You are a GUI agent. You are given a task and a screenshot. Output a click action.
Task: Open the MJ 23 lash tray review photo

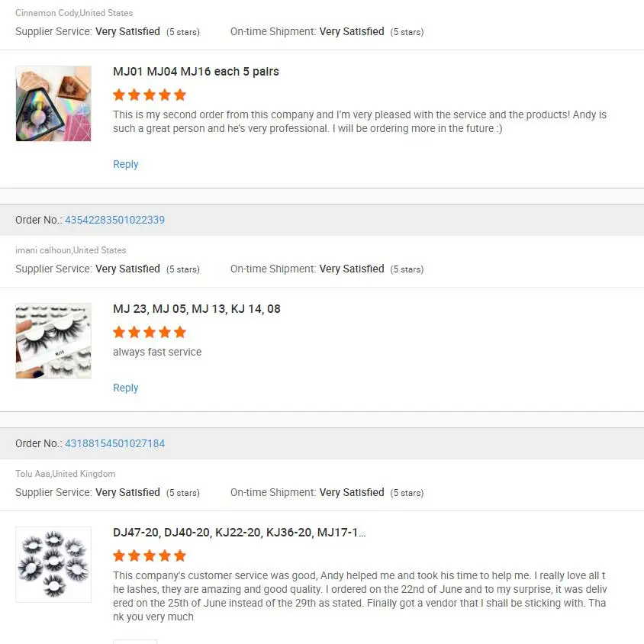[53, 340]
